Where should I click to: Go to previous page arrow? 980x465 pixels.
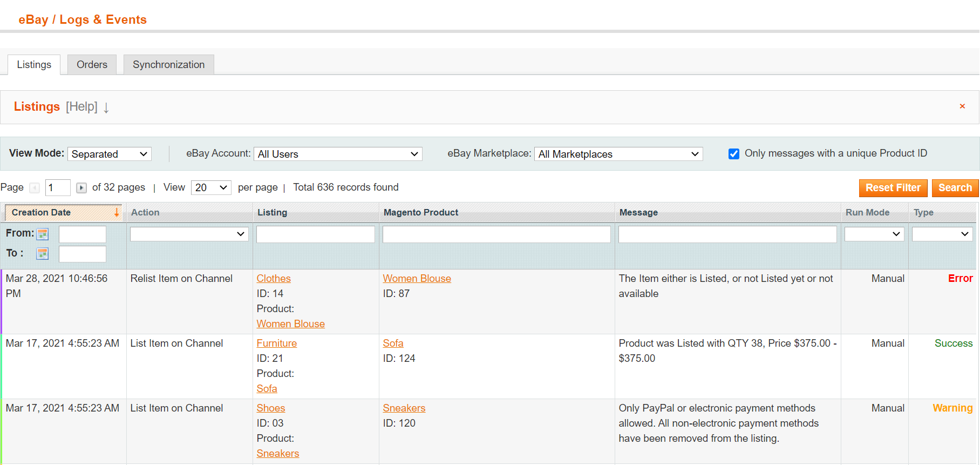pyautogui.click(x=35, y=188)
